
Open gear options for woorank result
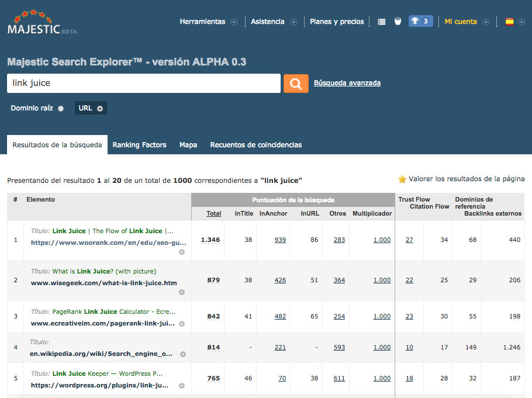pyautogui.click(x=182, y=252)
